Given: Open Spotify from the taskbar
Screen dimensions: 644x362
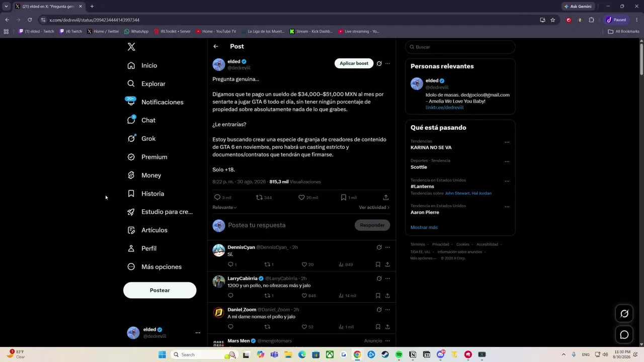Looking at the screenshot, I should pyautogui.click(x=399, y=354).
